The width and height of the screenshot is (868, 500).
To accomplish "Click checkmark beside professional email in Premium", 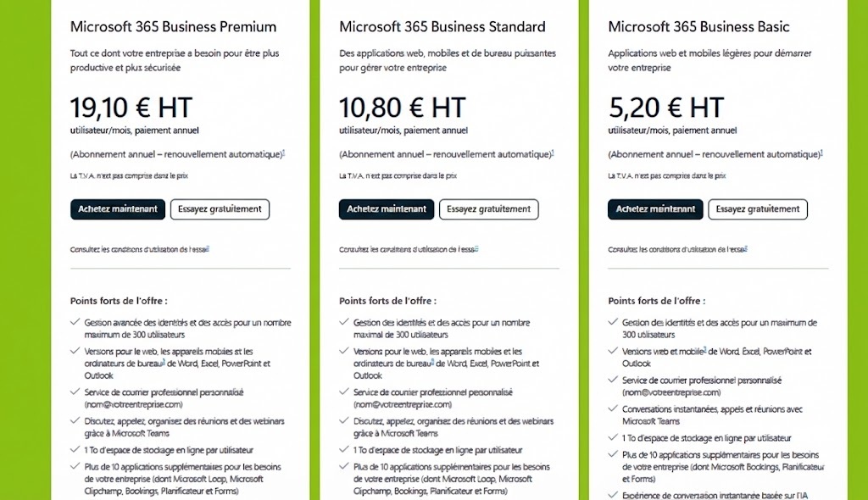I will point(76,392).
